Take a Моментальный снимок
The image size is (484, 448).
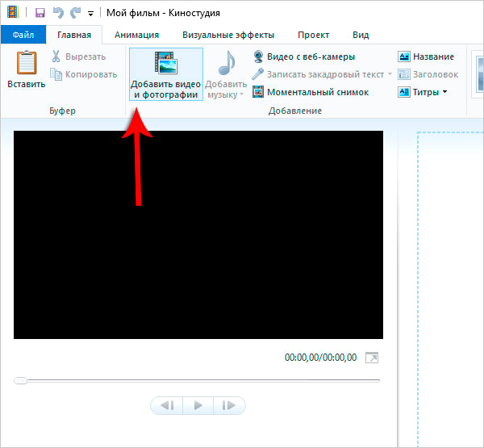pos(311,92)
